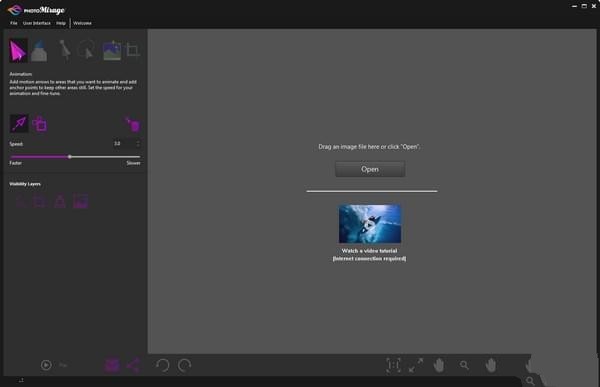The height and width of the screenshot is (387, 600).
Task: Select the blue Mask tool icon
Action: click(39, 51)
